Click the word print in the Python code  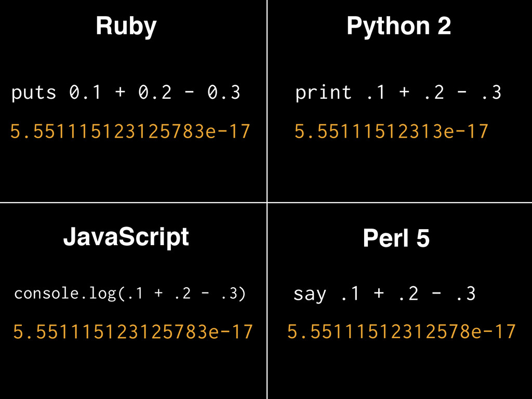point(323,93)
